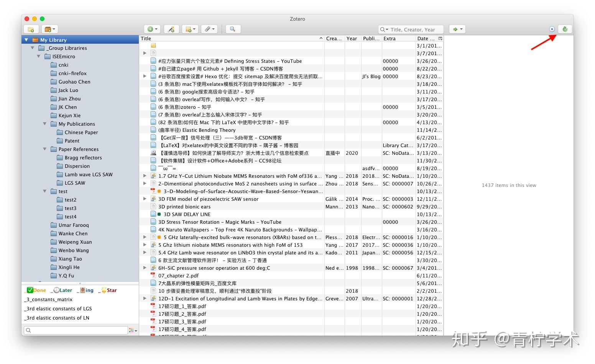Filter by the Star colored tag
This screenshot has width=595, height=364.
click(x=108, y=290)
